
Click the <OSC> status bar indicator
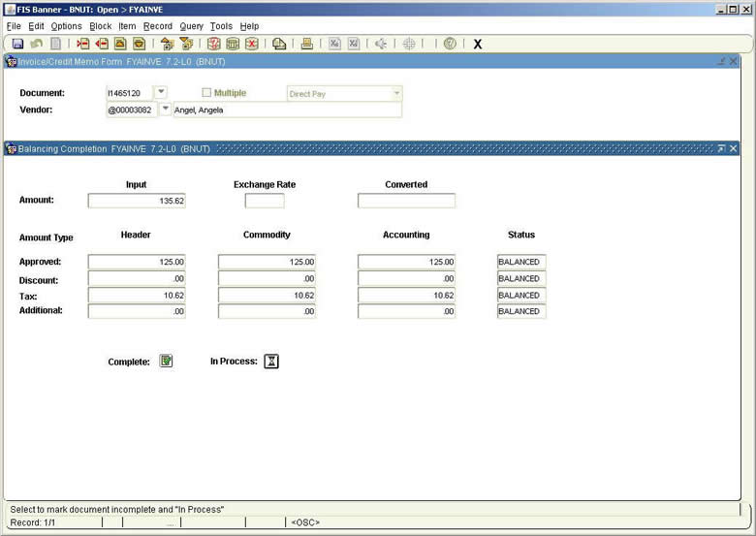(305, 522)
